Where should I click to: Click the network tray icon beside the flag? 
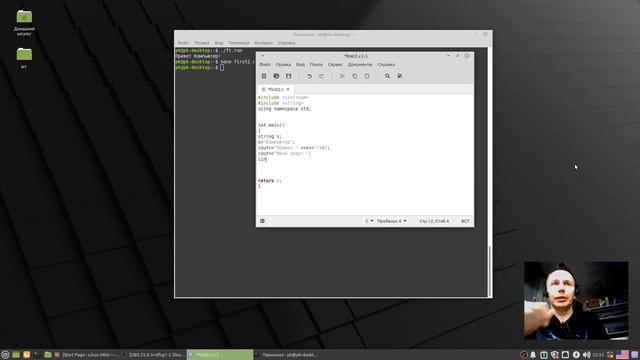(610, 355)
